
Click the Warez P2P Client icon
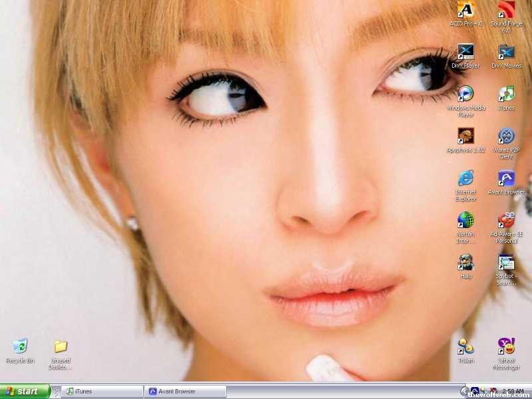[506, 136]
